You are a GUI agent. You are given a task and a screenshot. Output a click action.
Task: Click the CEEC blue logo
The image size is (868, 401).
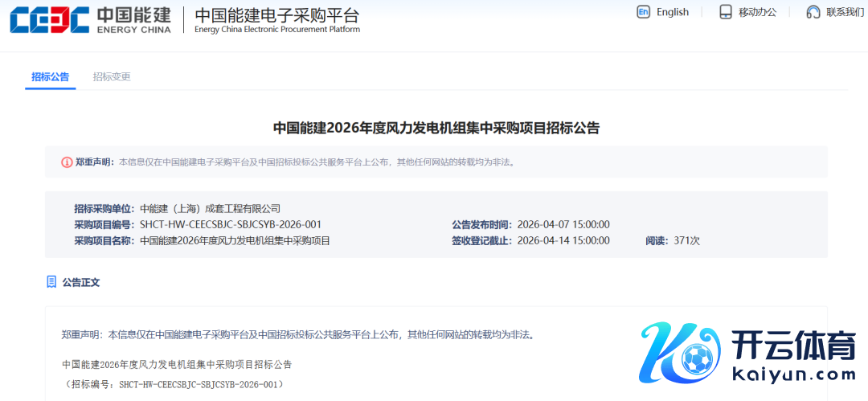click(49, 20)
